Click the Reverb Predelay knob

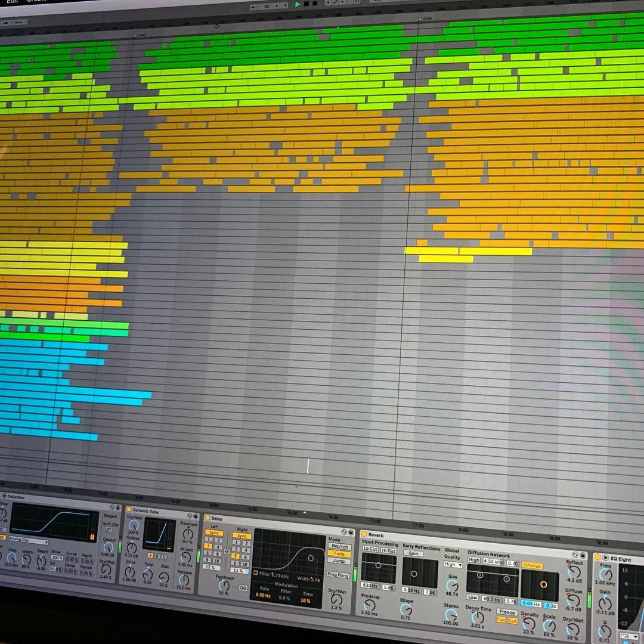pos(369,605)
